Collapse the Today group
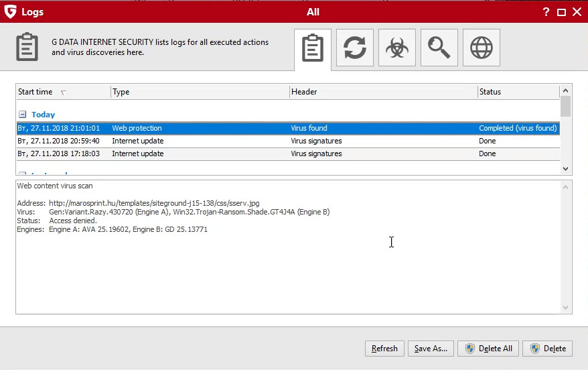Screen dimensions: 588x370 23,115
